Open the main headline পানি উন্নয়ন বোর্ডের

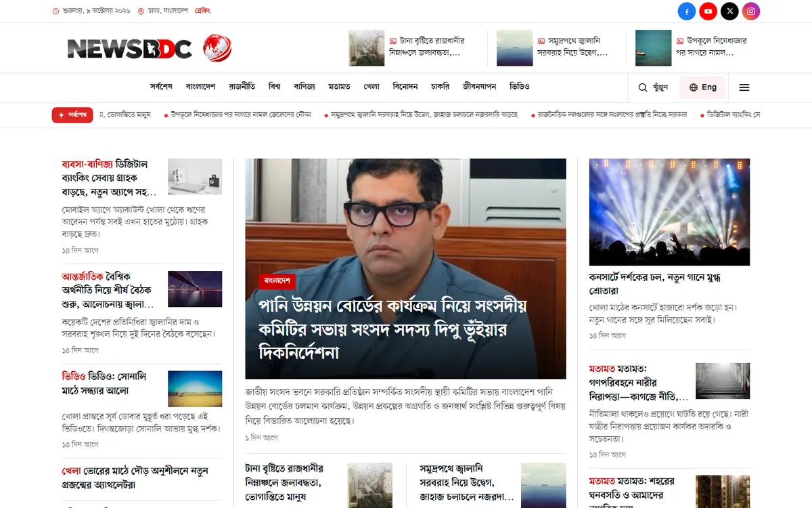392,329
